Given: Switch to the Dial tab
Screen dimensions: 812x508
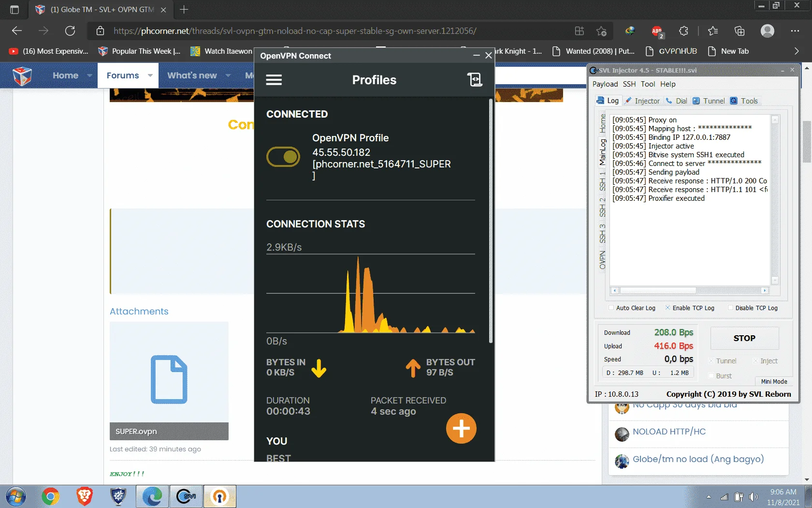Looking at the screenshot, I should click(677, 101).
